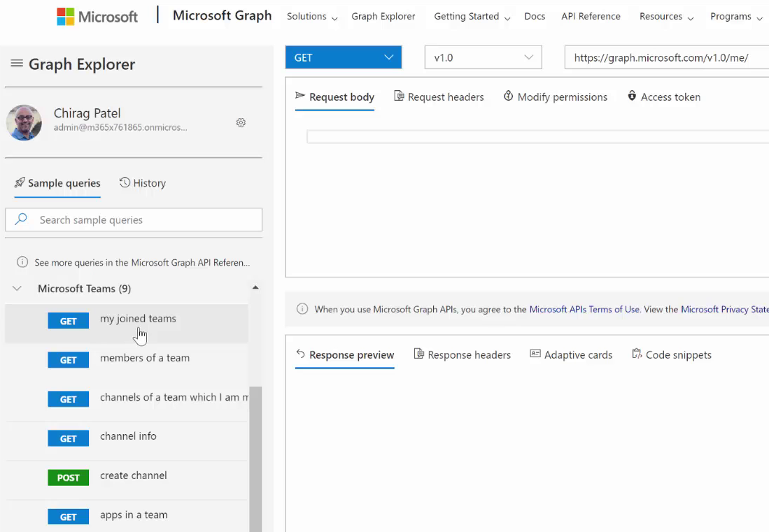Run the 'channels of a team' sample query
This screenshot has height=532, width=769.
[127, 402]
